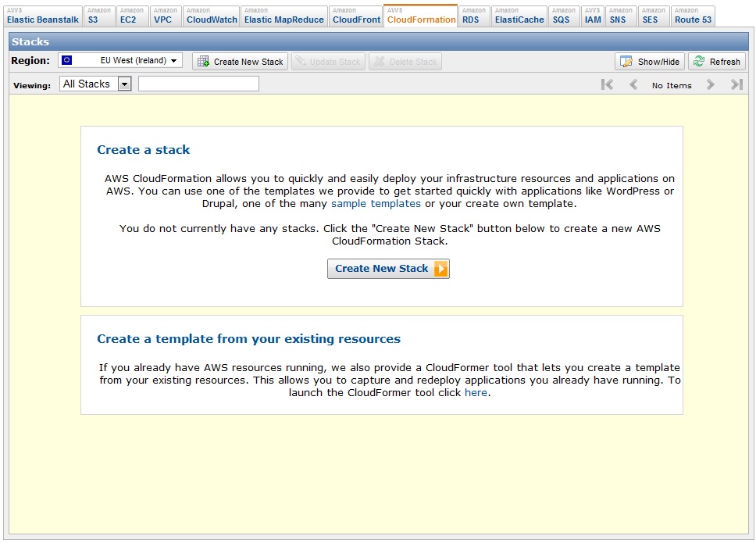Viewport: 756px width, 543px height.
Task: Open the Elastic Beanstalk tab
Action: click(x=42, y=16)
